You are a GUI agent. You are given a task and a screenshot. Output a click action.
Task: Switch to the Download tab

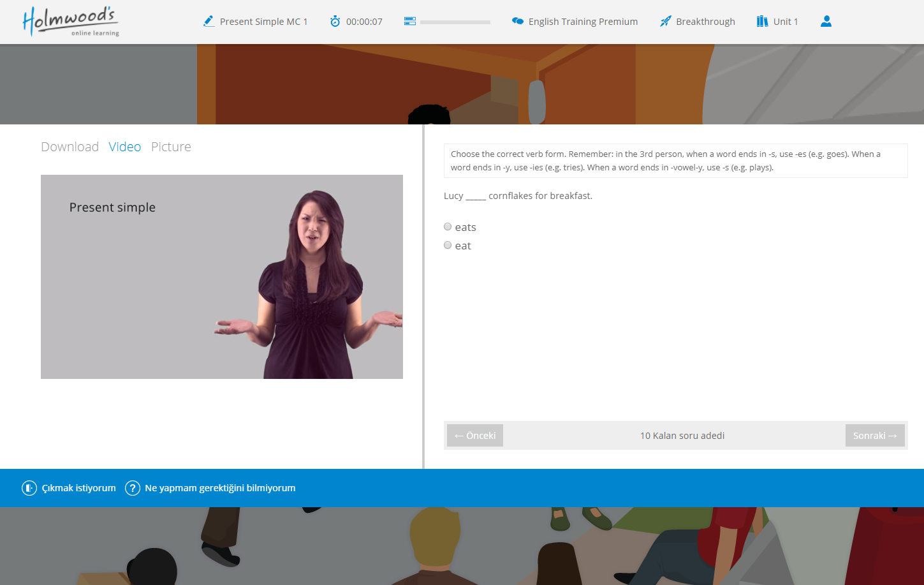click(70, 147)
